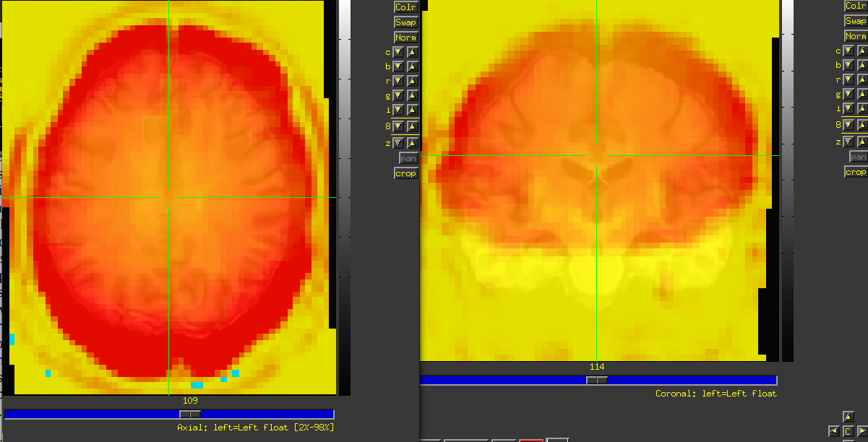Click 'i' down arrow in coronal viewer

848,108
